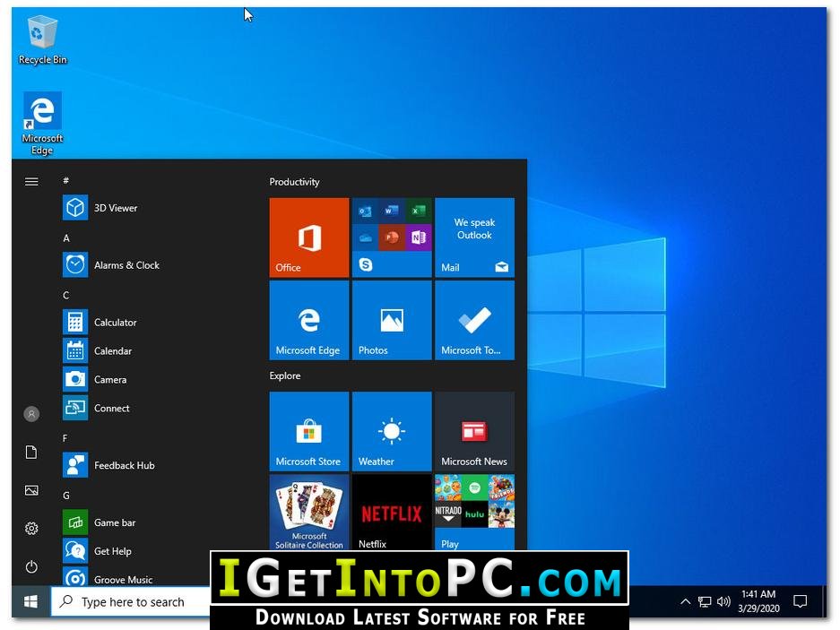Open Alarms & Clock app

150,265
